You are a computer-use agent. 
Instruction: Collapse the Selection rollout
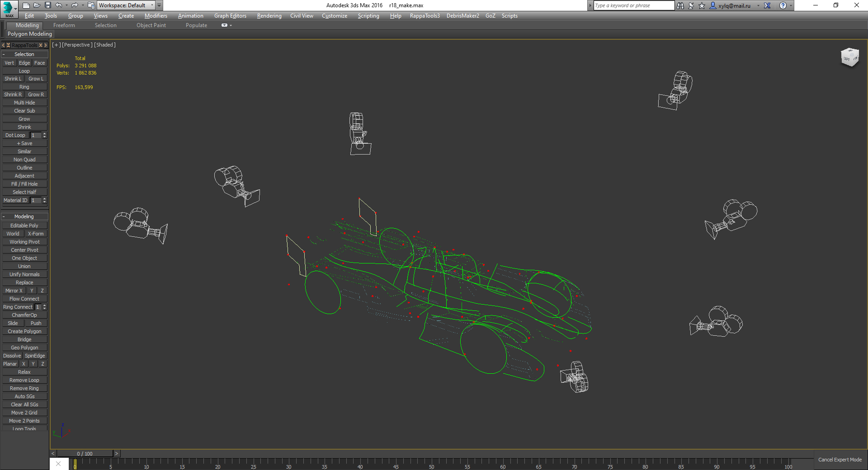pos(24,54)
